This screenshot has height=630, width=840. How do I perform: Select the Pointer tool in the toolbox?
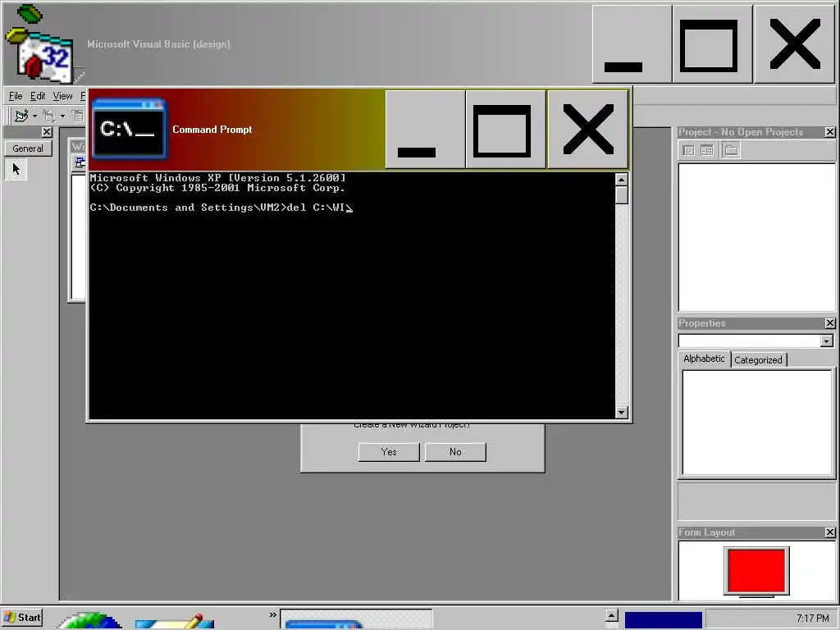16,169
